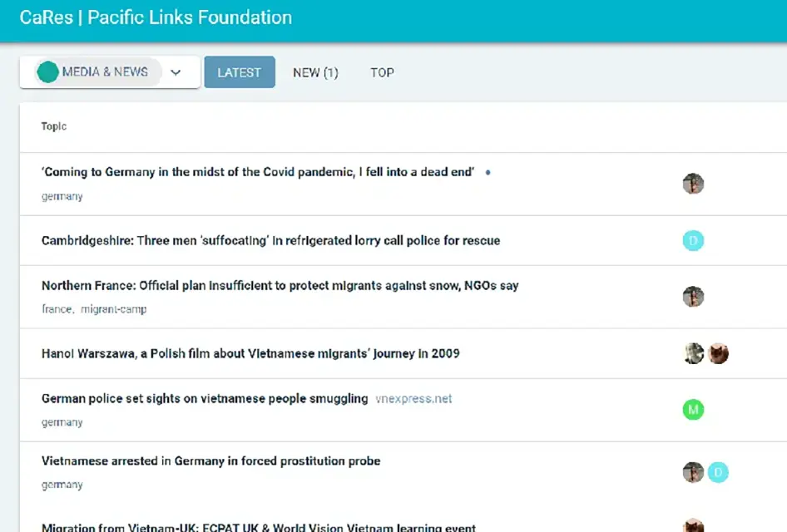Image resolution: width=787 pixels, height=532 pixels.
Task: Open the Northern France migrants snow topic
Action: point(280,286)
